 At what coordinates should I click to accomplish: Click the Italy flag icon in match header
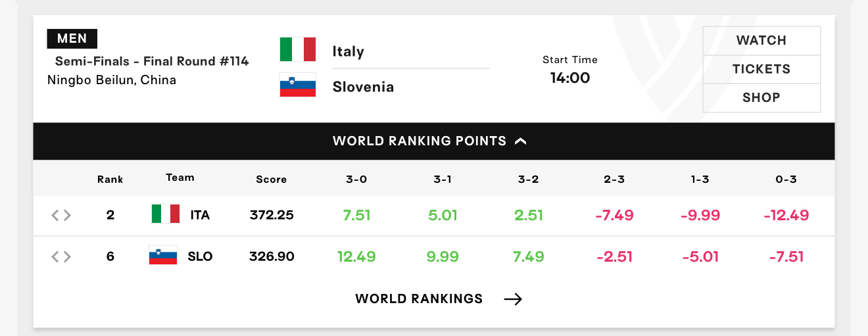(x=298, y=49)
